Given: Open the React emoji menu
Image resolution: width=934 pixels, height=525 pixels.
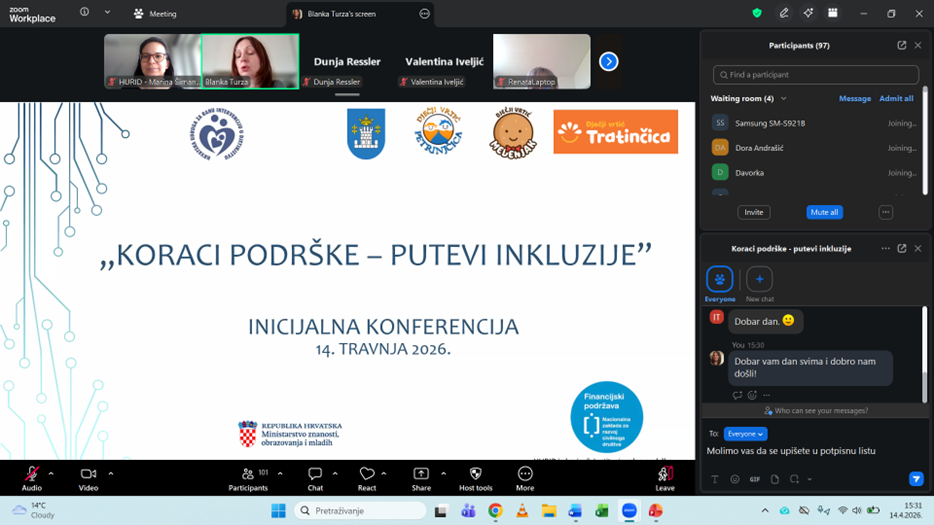Looking at the screenshot, I should click(x=367, y=474).
